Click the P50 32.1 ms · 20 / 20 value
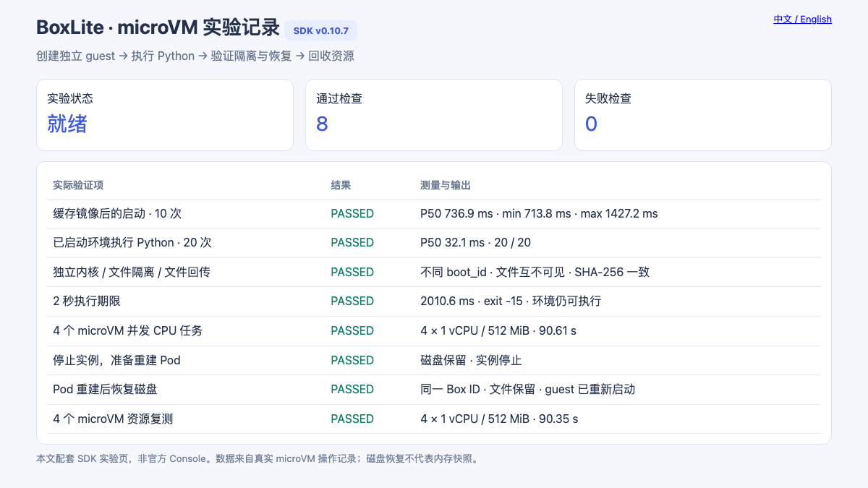Screen dimensions: 868x488 point(475,243)
